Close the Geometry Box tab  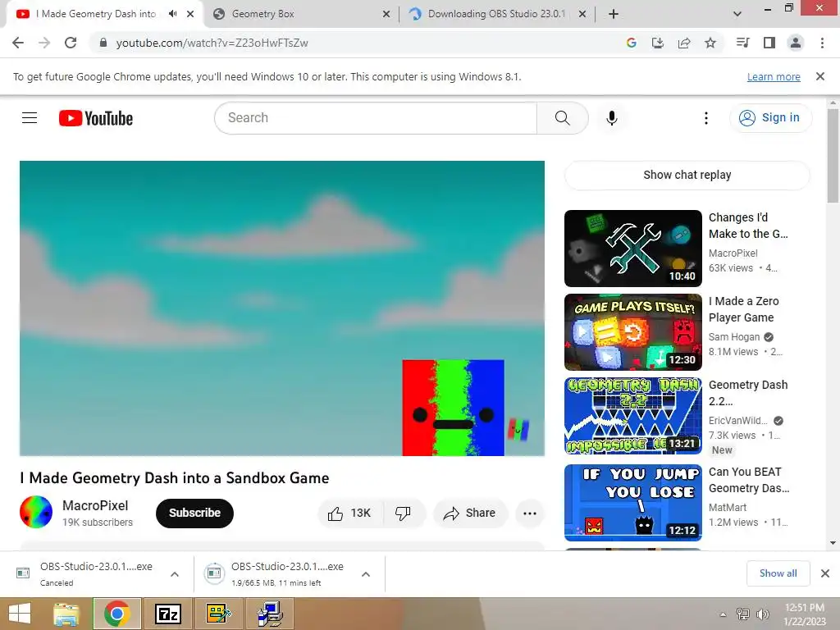(386, 14)
